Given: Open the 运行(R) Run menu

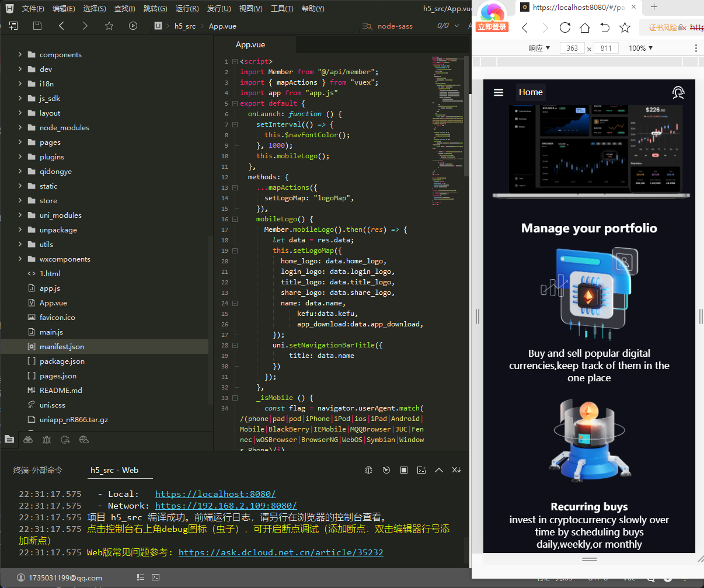Looking at the screenshot, I should [x=187, y=9].
